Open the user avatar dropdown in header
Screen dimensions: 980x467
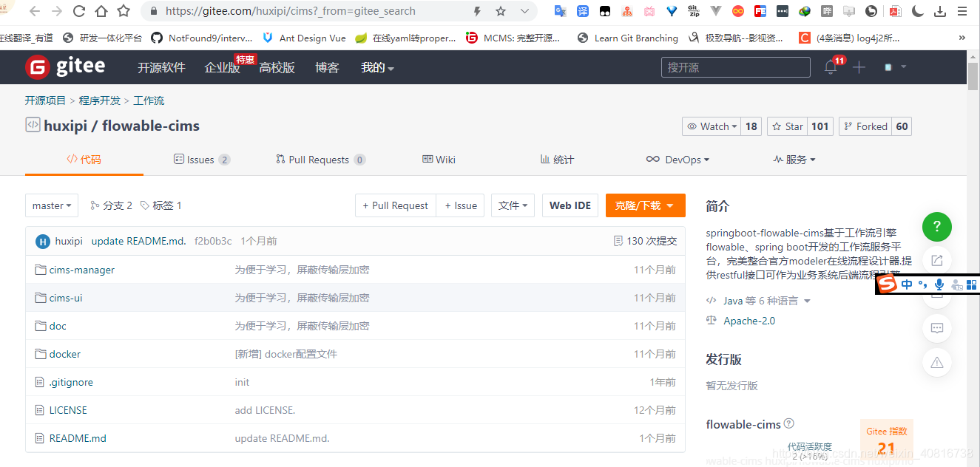point(895,67)
